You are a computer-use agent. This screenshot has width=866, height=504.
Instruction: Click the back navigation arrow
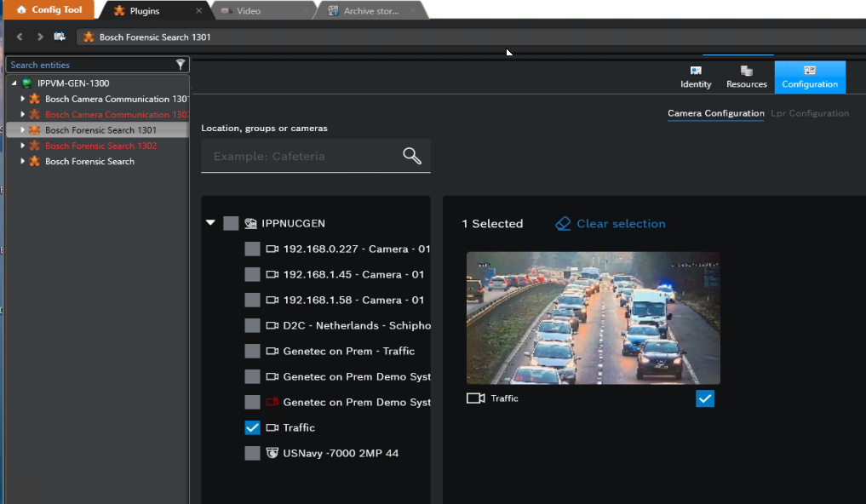[20, 37]
